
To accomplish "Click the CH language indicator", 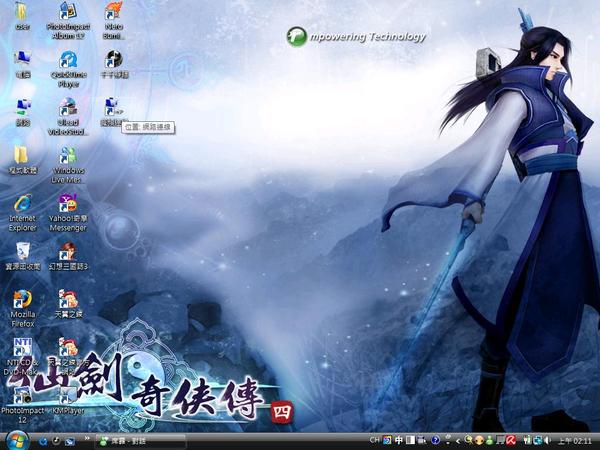I will [375, 440].
